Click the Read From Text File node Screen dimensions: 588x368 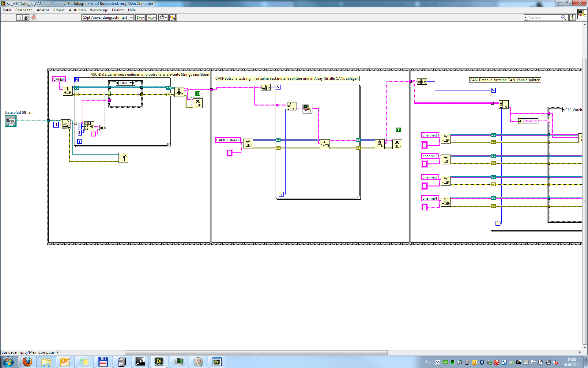[x=66, y=124]
